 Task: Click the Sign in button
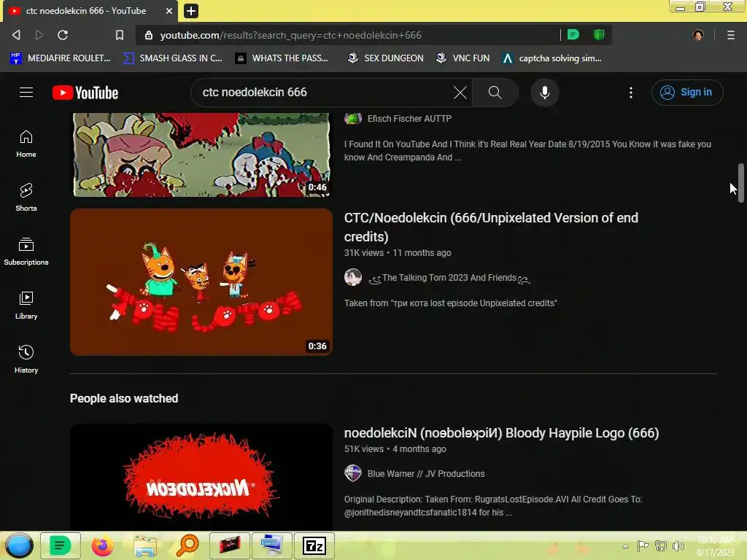coord(687,93)
